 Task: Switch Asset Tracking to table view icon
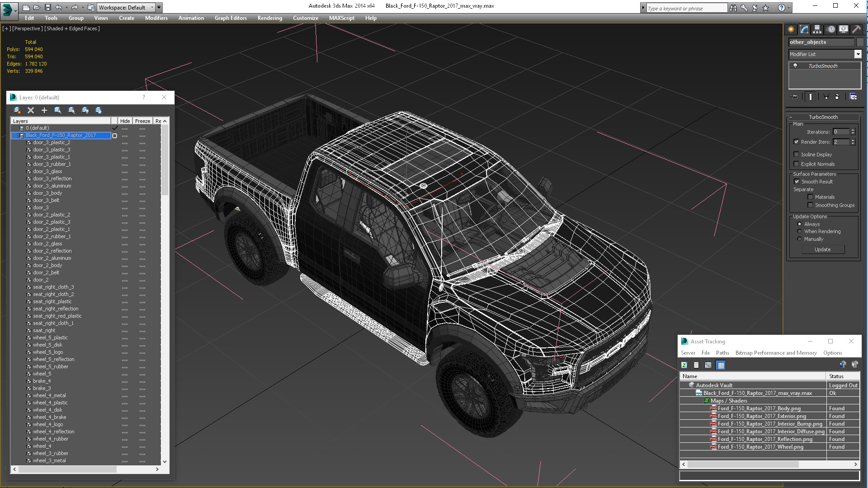(721, 365)
